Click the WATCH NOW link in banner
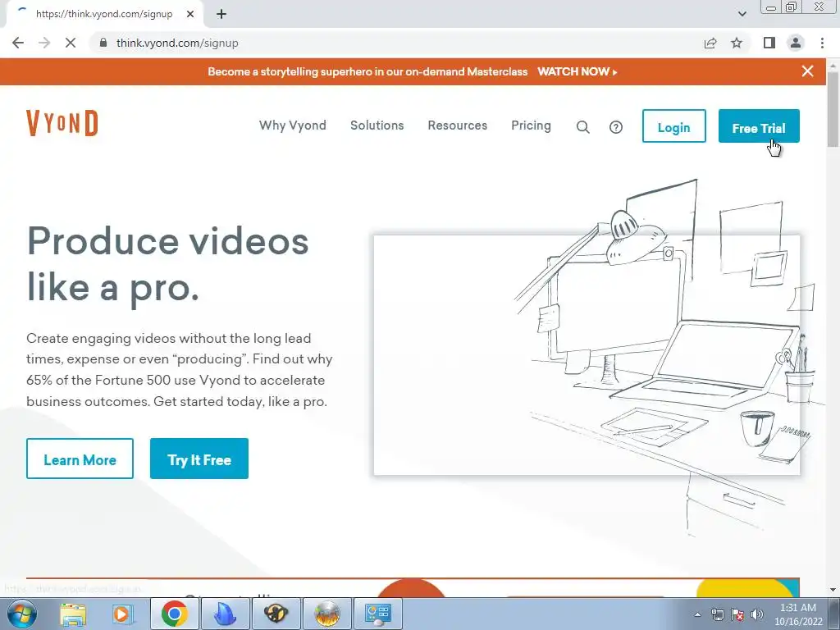The height and width of the screenshot is (630, 840). point(577,72)
